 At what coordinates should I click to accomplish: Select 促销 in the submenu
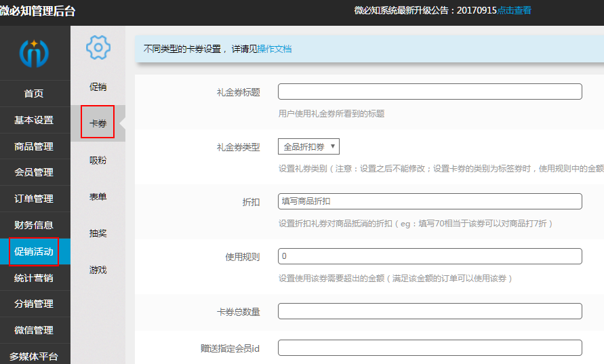click(98, 87)
